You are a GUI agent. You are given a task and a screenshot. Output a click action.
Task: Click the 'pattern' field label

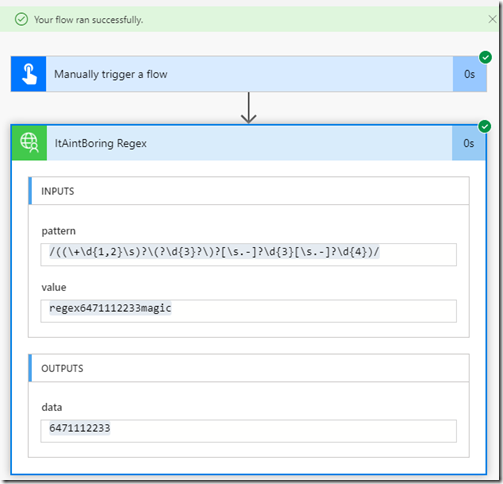(58, 231)
